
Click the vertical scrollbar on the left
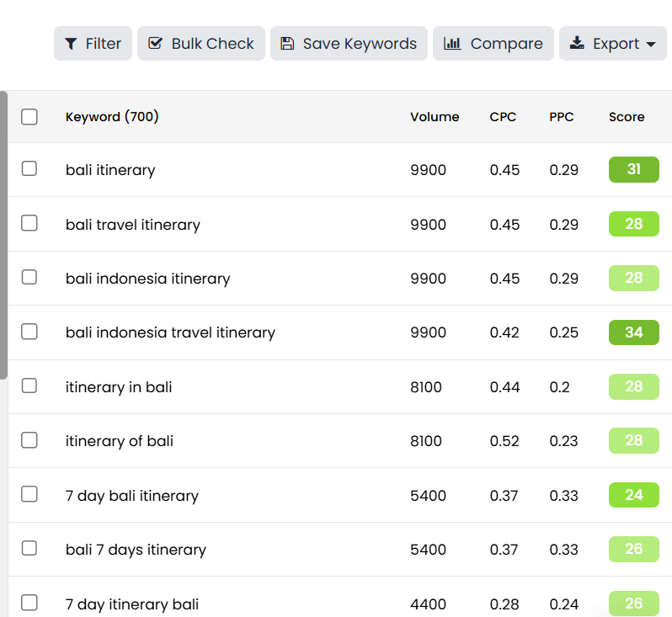click(x=3, y=235)
